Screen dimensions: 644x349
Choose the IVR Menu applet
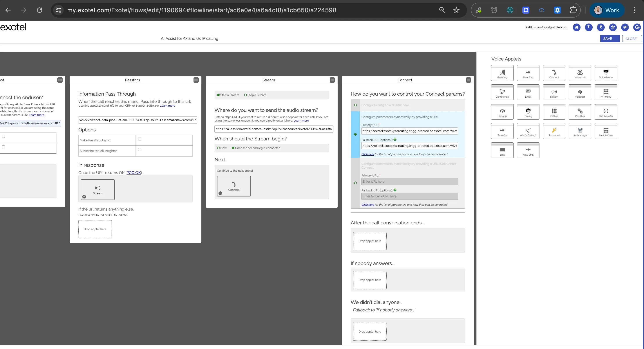point(606,92)
